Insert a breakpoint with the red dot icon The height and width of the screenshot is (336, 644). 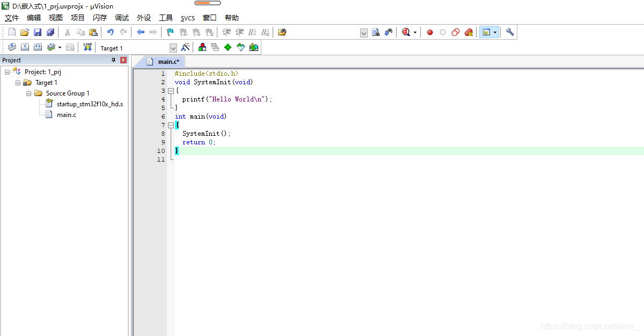(x=430, y=32)
